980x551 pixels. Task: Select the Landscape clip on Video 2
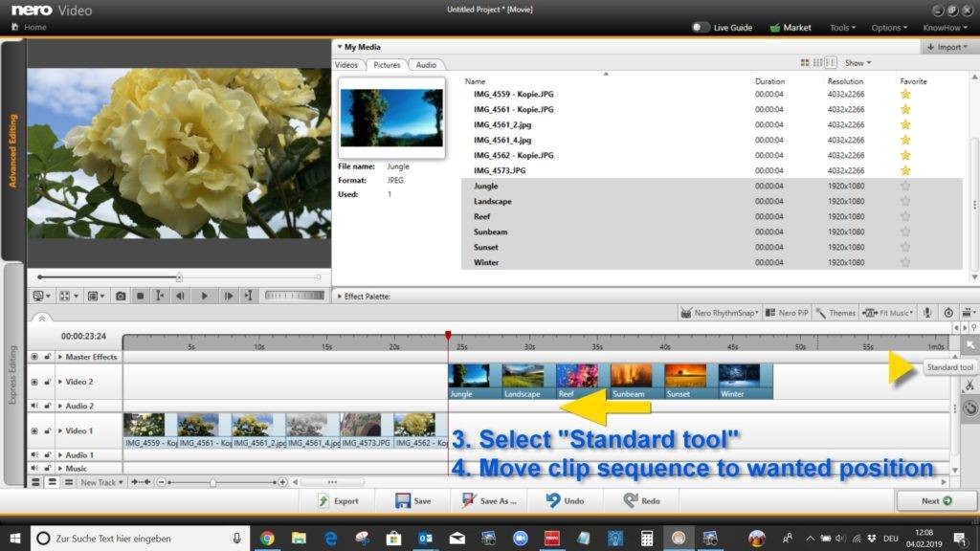(522, 378)
